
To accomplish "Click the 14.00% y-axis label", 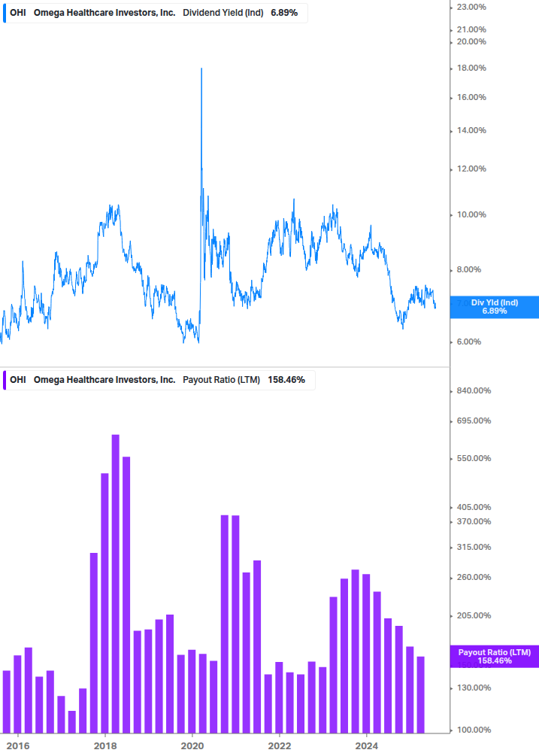I will pyautogui.click(x=471, y=131).
